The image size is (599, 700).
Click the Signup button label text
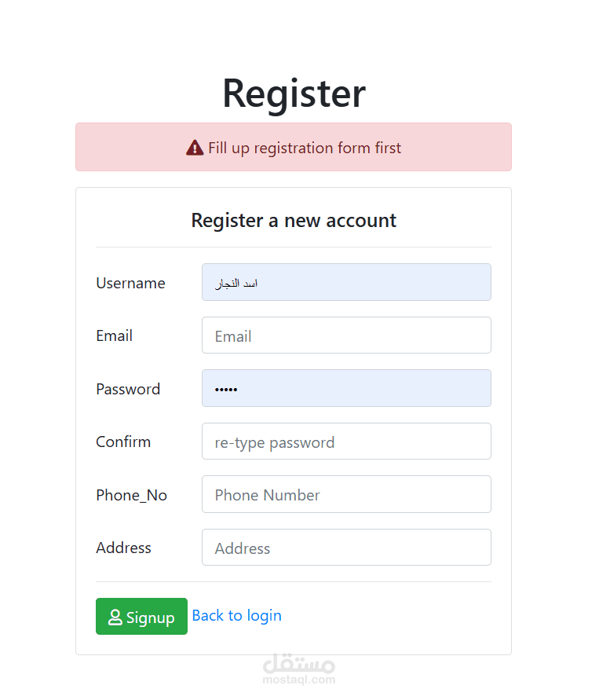click(150, 618)
